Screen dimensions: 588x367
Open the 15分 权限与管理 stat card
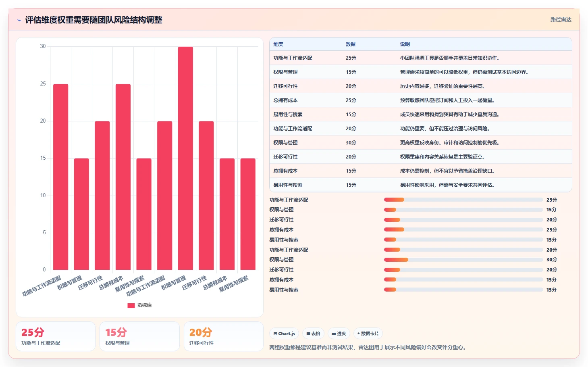139,336
